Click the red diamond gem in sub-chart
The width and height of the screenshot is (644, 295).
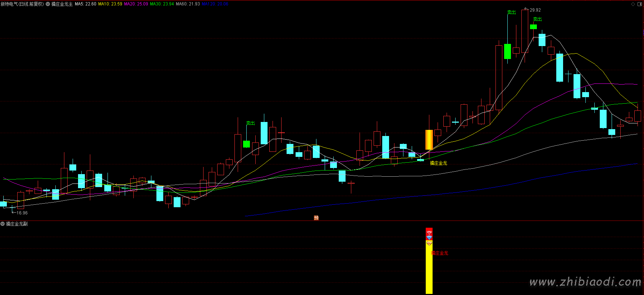tap(429, 233)
